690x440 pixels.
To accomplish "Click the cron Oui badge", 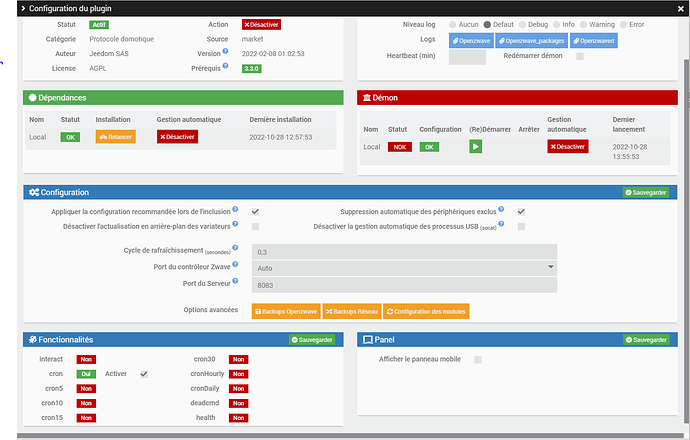I will point(86,374).
